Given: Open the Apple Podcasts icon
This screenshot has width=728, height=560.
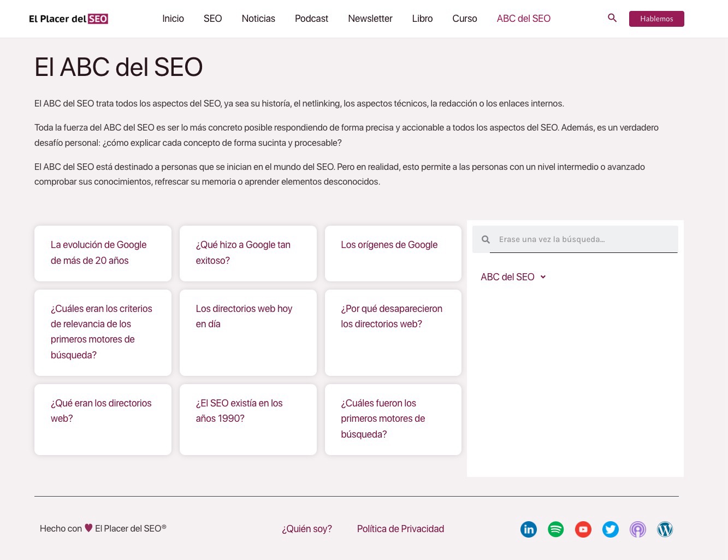Looking at the screenshot, I should [637, 529].
